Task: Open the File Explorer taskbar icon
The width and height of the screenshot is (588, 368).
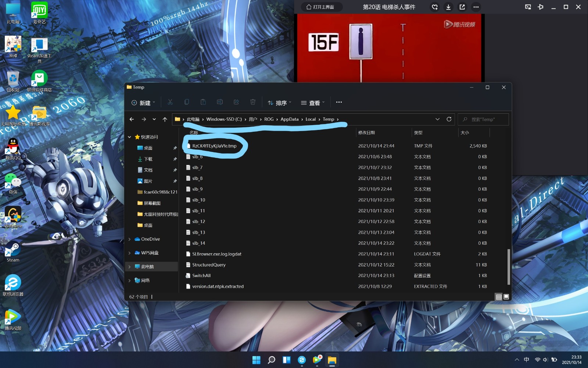Action: pos(332,360)
